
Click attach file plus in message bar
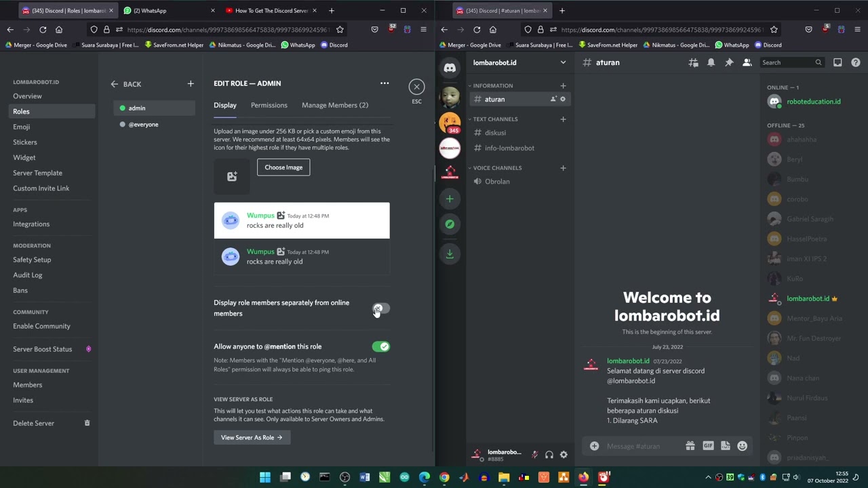coord(594,446)
